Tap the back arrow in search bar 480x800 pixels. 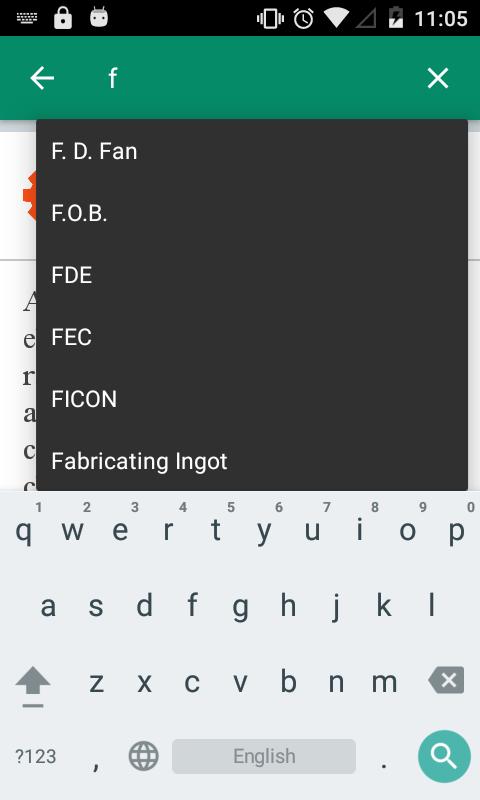42,78
